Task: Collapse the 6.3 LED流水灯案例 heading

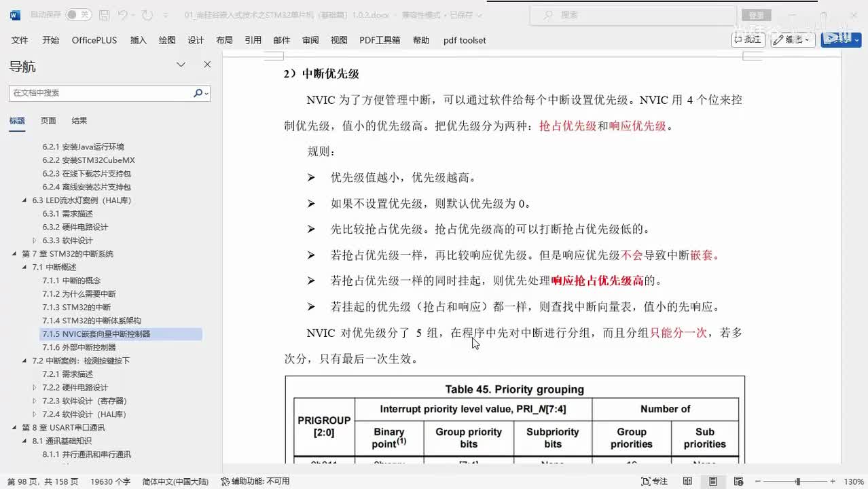Action: pos(24,200)
